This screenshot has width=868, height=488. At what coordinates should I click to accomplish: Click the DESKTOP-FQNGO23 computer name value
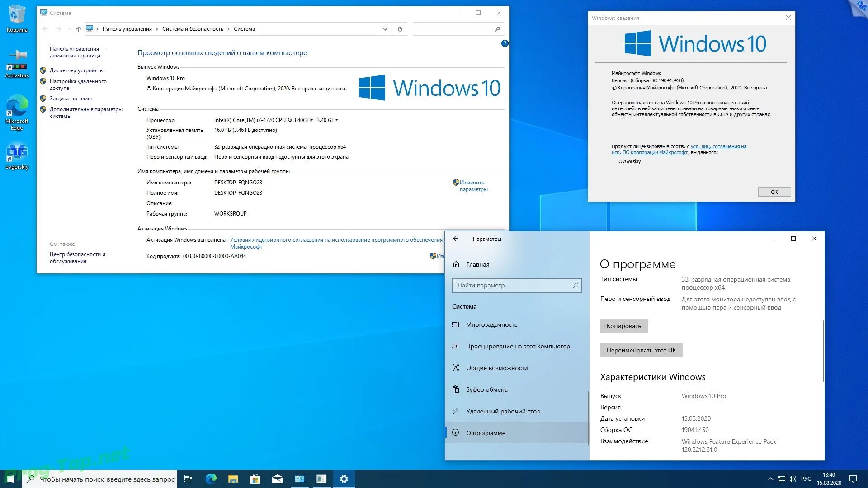tap(238, 183)
